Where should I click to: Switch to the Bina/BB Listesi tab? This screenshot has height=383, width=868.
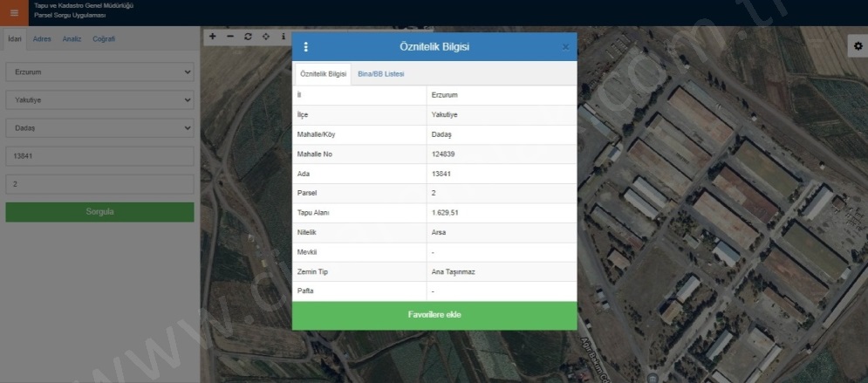[x=380, y=74]
